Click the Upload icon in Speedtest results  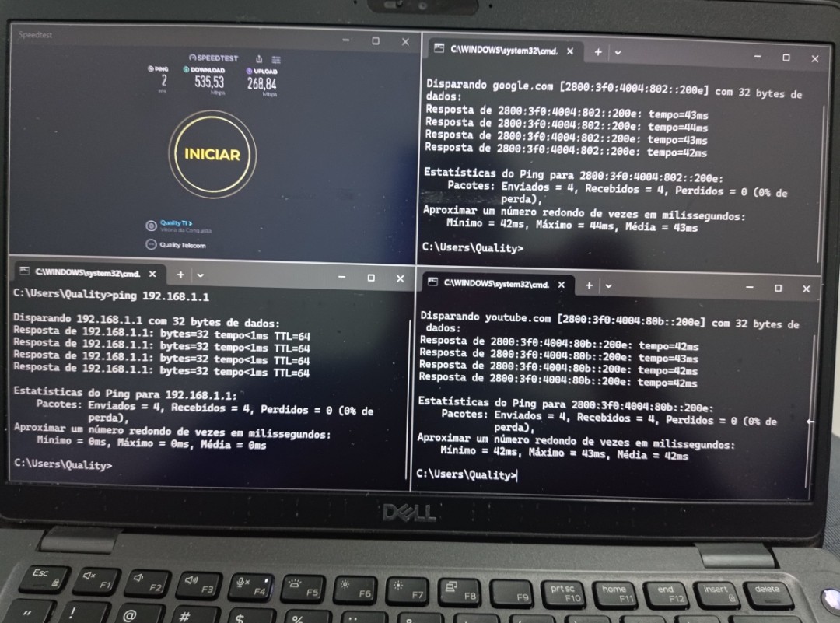(250, 71)
